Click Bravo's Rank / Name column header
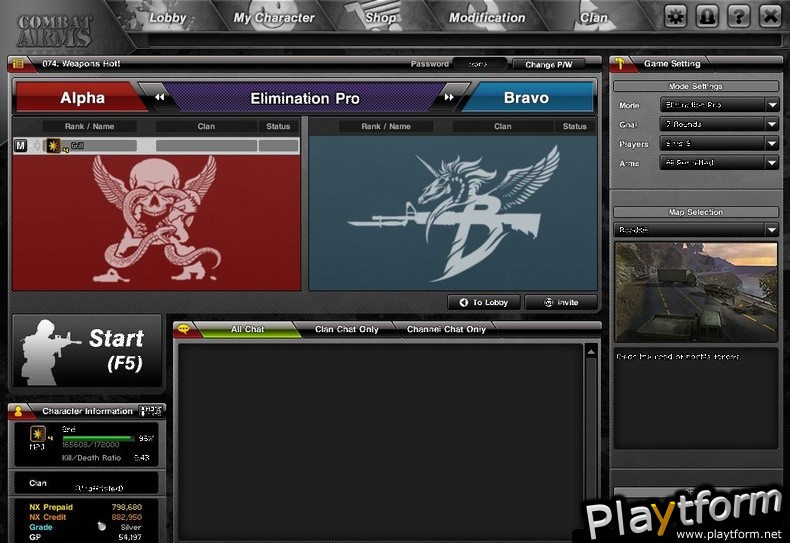The width and height of the screenshot is (790, 543). tap(386, 126)
